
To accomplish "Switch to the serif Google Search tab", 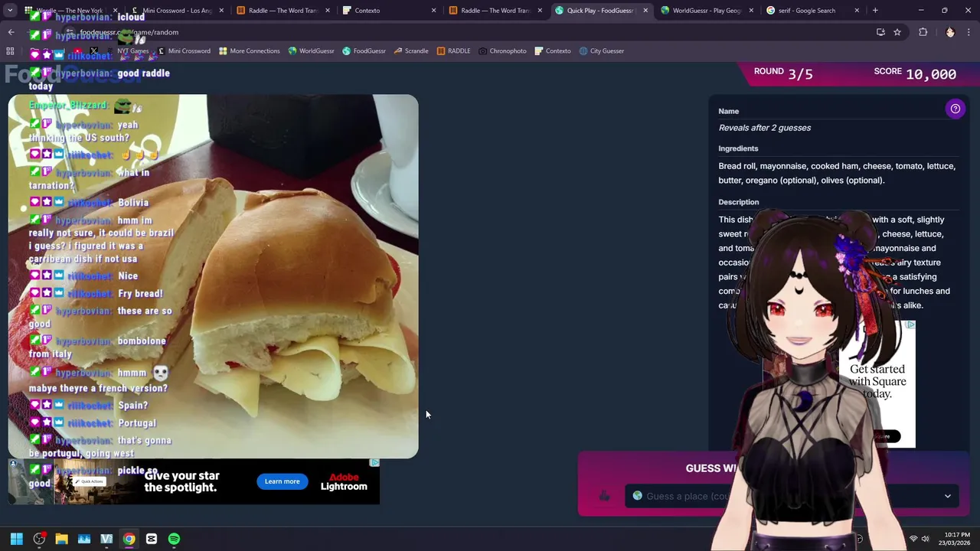I will click(810, 11).
